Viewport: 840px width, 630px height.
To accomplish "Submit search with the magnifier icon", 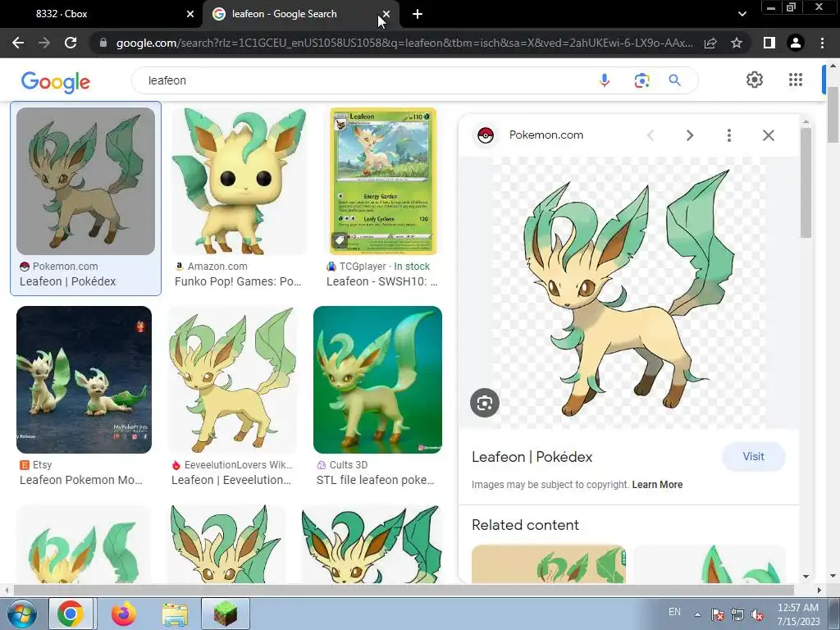I will (x=675, y=80).
